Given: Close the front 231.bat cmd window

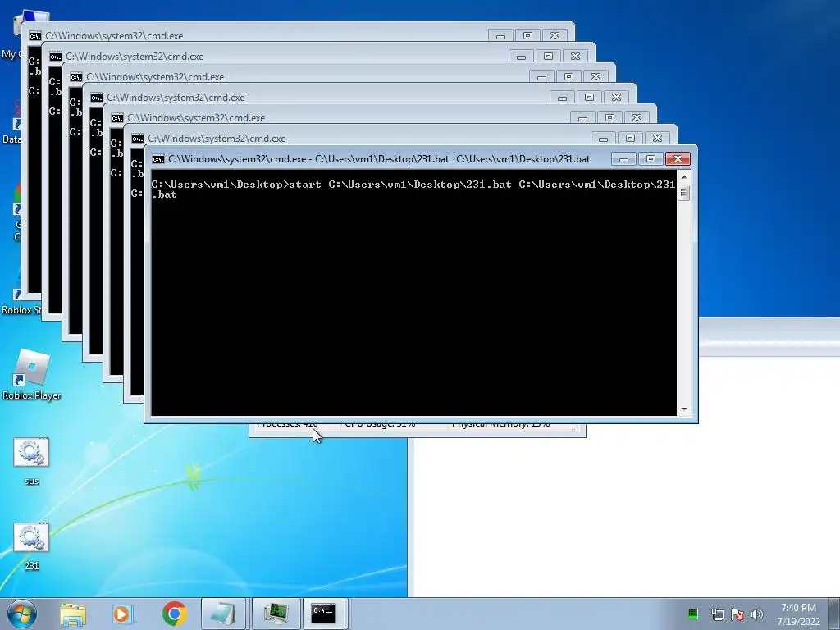Looking at the screenshot, I should click(678, 158).
